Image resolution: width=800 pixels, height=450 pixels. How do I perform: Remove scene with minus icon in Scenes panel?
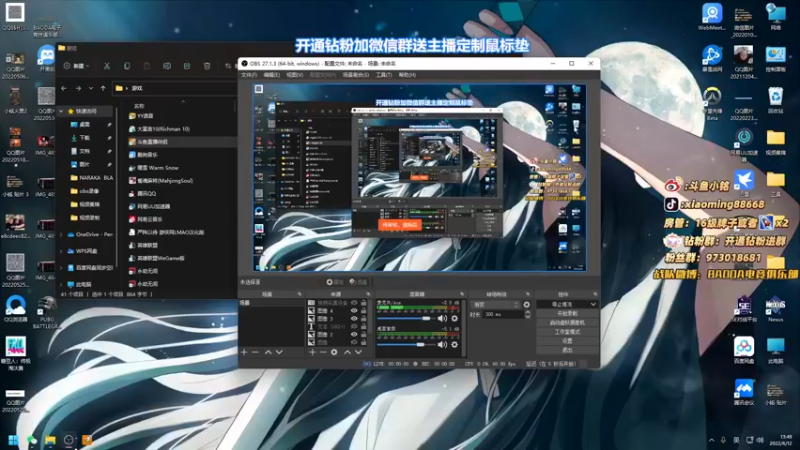click(255, 352)
